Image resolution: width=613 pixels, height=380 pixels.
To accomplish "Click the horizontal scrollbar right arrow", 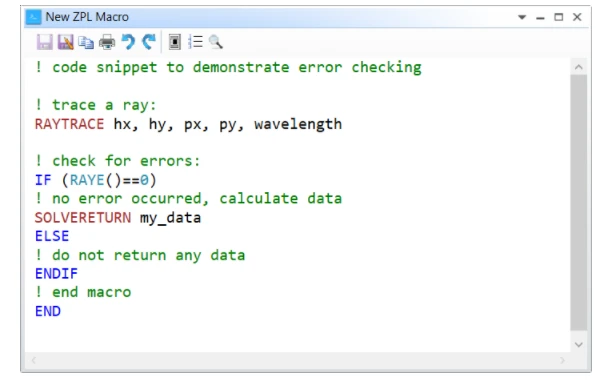I will [x=562, y=360].
